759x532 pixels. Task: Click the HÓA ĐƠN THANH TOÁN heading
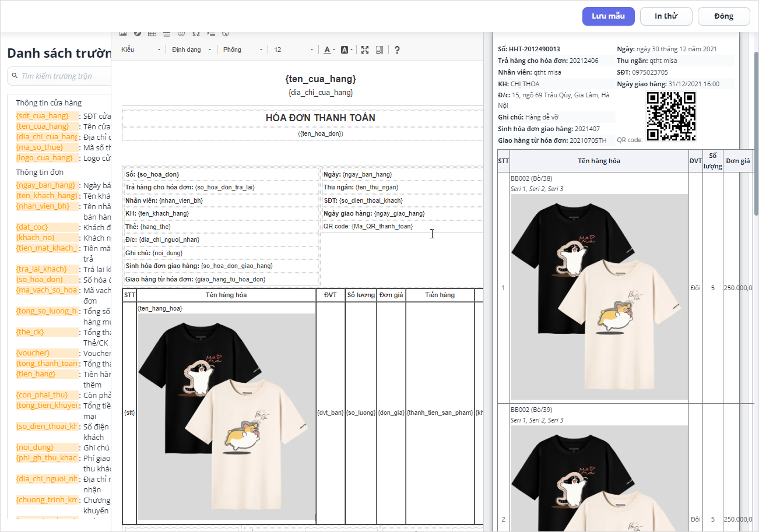pyautogui.click(x=321, y=118)
